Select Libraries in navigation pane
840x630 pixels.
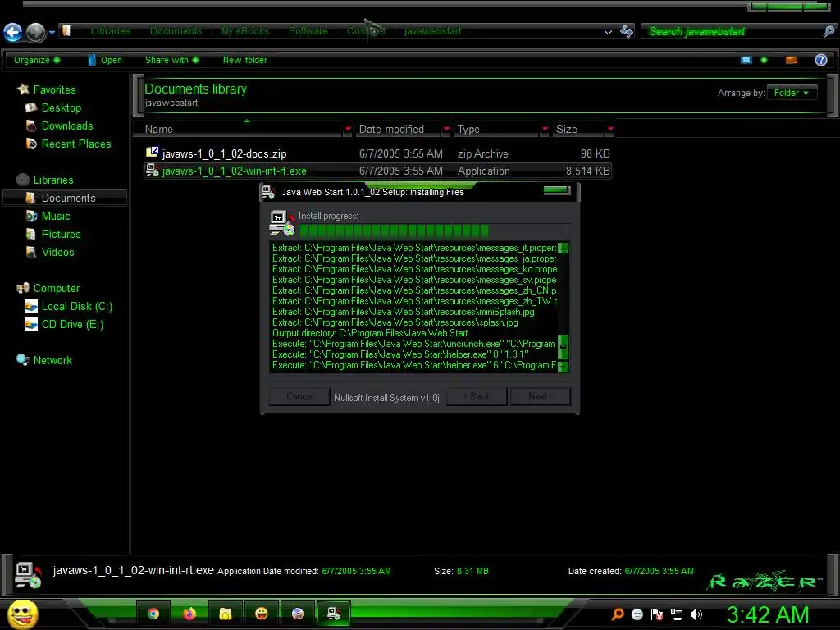click(x=53, y=180)
